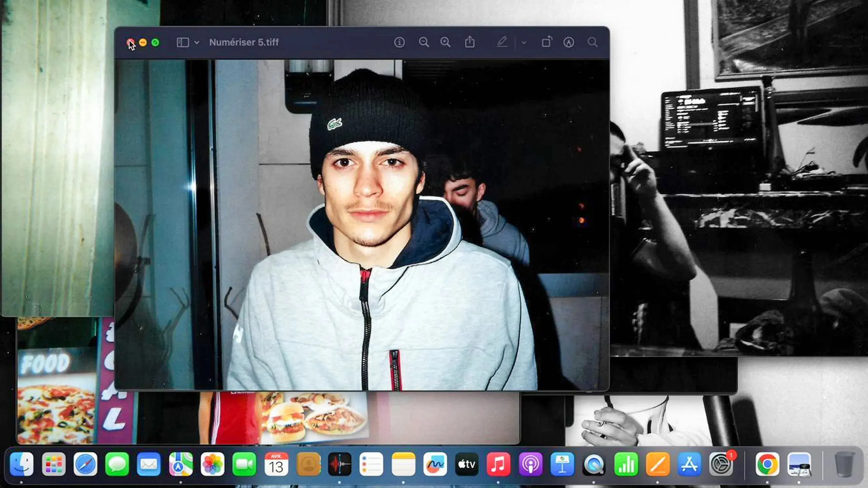The width and height of the screenshot is (868, 488).
Task: Launch Google Chrome from Dock
Action: point(767,464)
